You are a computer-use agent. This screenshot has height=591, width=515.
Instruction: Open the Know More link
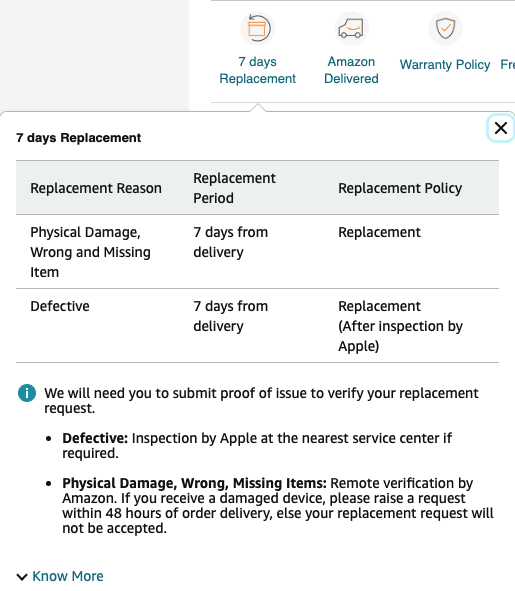pyautogui.click(x=68, y=576)
